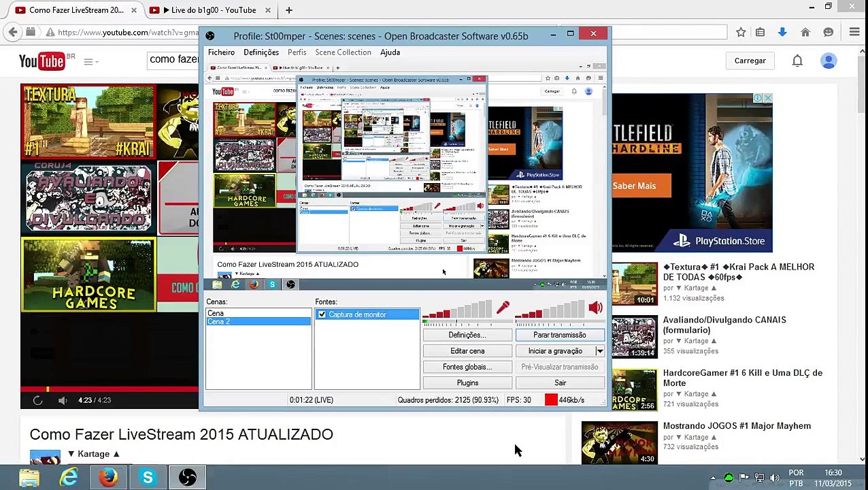Click the 1:39:14 video thumbnail
The height and width of the screenshot is (490, 868).
tap(634, 337)
